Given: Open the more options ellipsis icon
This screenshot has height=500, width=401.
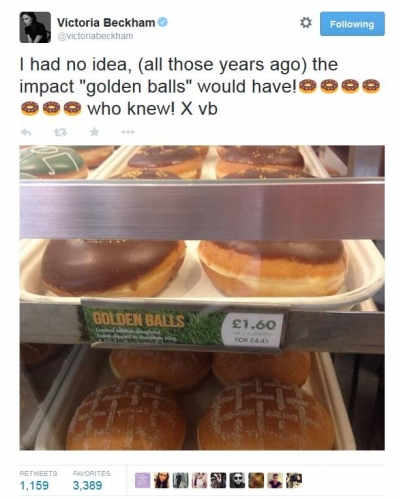Looking at the screenshot, I should 128,132.
